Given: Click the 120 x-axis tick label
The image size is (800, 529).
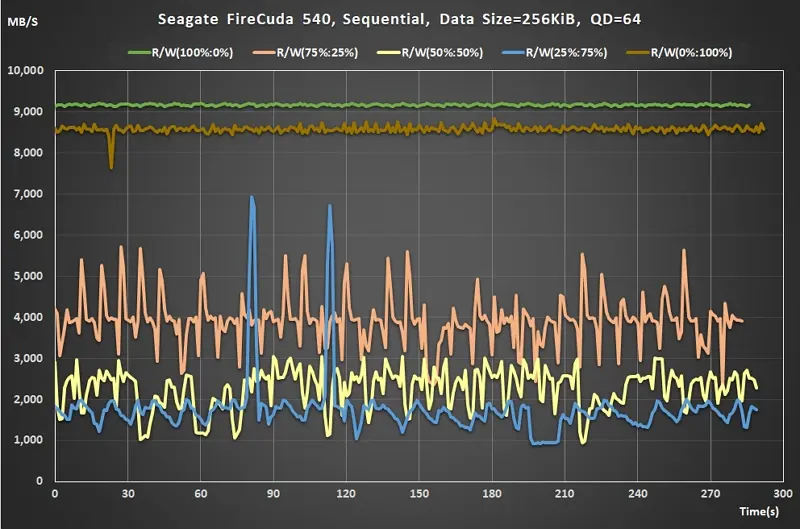Looking at the screenshot, I should click(346, 494).
